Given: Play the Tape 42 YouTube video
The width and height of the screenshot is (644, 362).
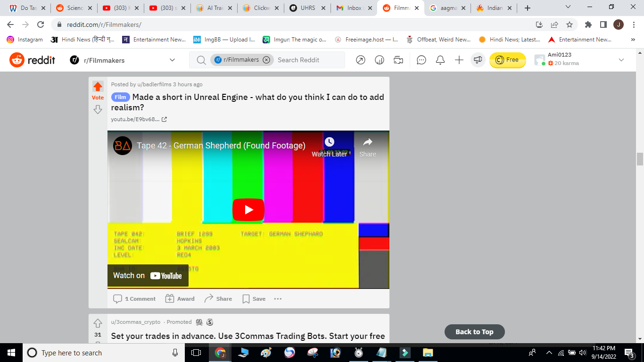Looking at the screenshot, I should [248, 210].
